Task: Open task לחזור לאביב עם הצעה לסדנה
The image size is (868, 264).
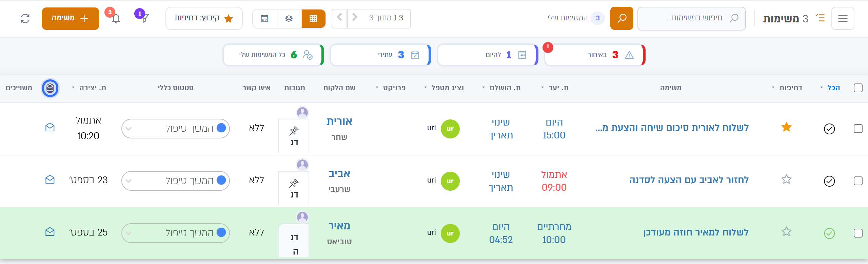Action: pos(689,180)
